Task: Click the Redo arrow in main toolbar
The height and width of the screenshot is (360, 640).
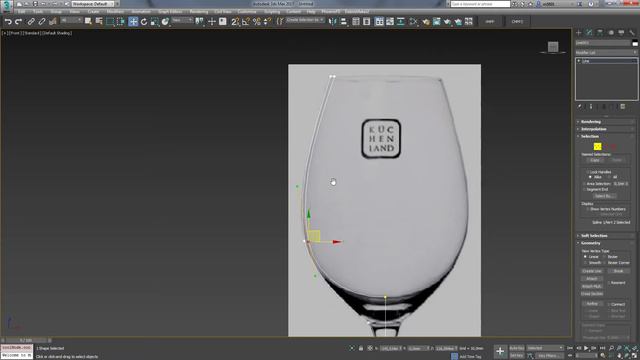Action: point(18,22)
